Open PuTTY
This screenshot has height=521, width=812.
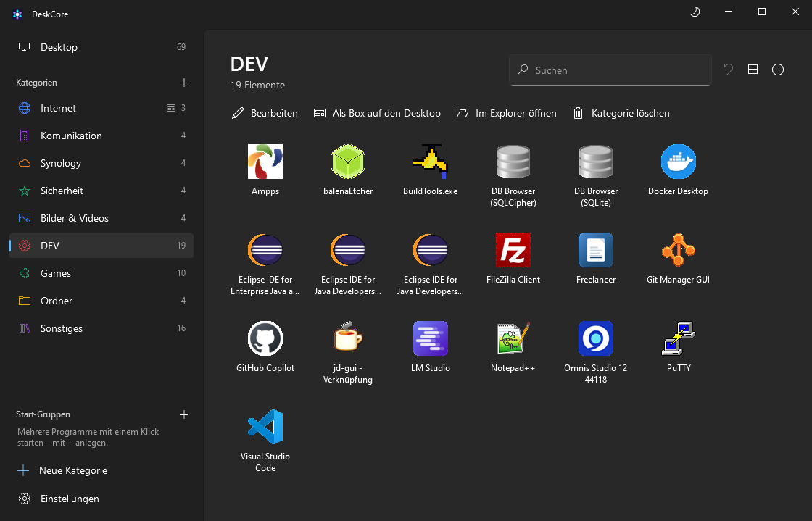[679, 338]
